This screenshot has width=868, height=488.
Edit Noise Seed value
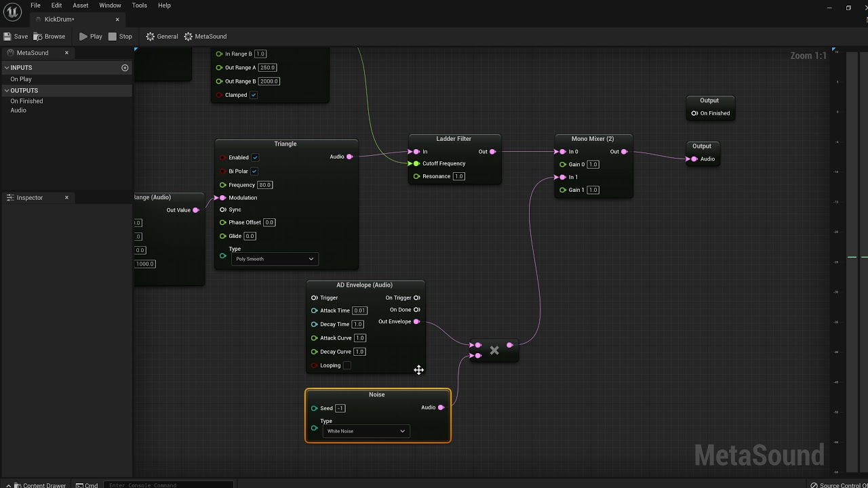(340, 408)
